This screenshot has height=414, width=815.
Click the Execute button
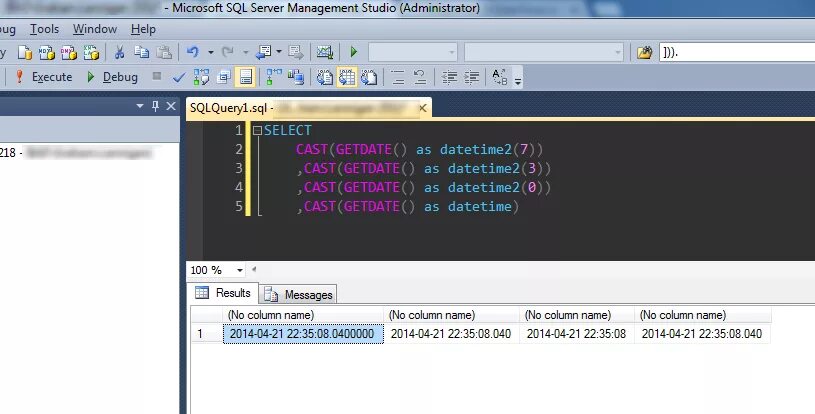[x=44, y=77]
